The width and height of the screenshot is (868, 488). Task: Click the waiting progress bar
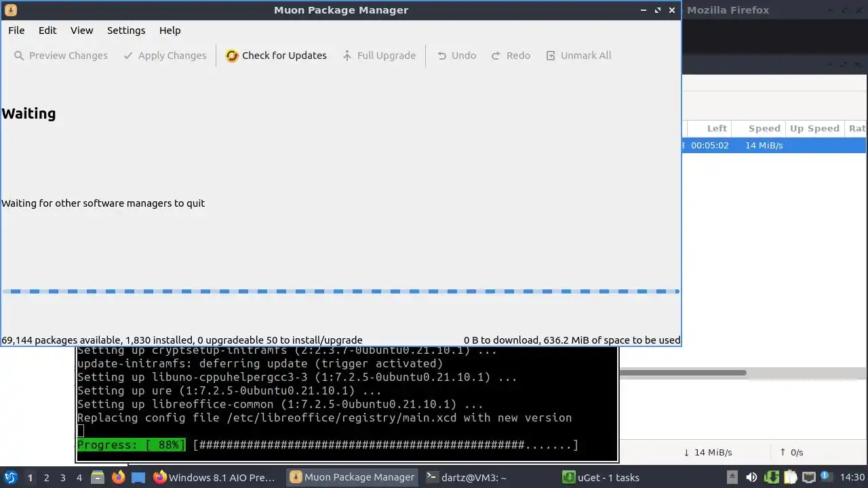tap(340, 291)
